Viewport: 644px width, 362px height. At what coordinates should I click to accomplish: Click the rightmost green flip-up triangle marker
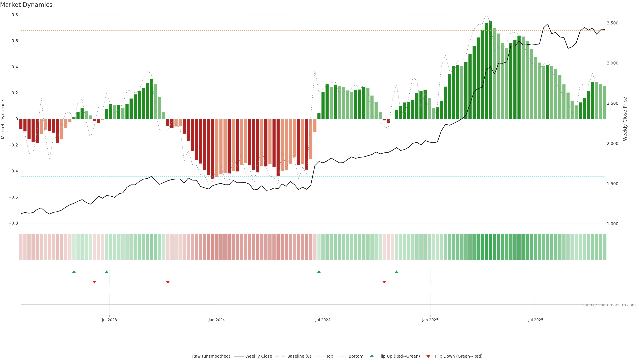pyautogui.click(x=396, y=272)
